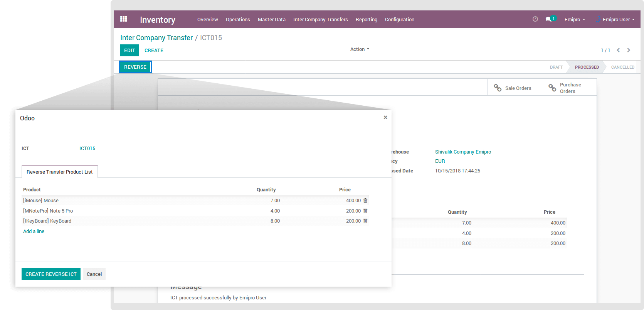Close the Odoo dialog
Image resolution: width=644 pixels, height=326 pixels.
pos(385,118)
